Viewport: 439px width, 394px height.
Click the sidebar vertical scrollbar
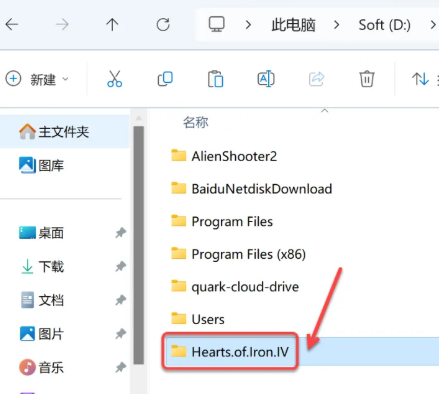click(x=139, y=245)
